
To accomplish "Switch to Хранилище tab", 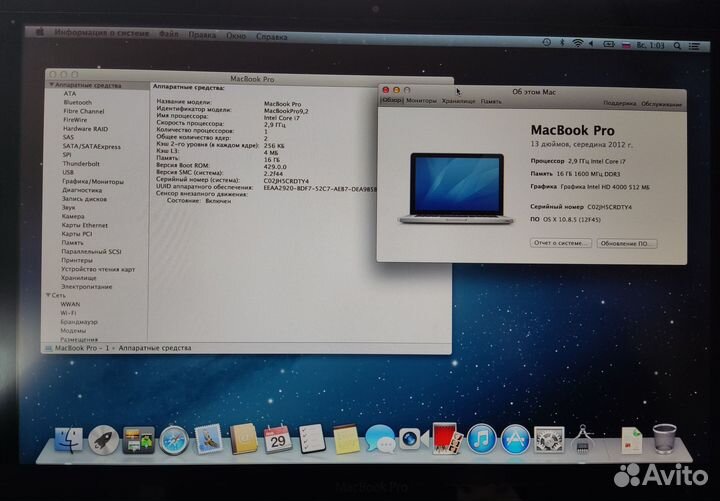I will (x=458, y=101).
